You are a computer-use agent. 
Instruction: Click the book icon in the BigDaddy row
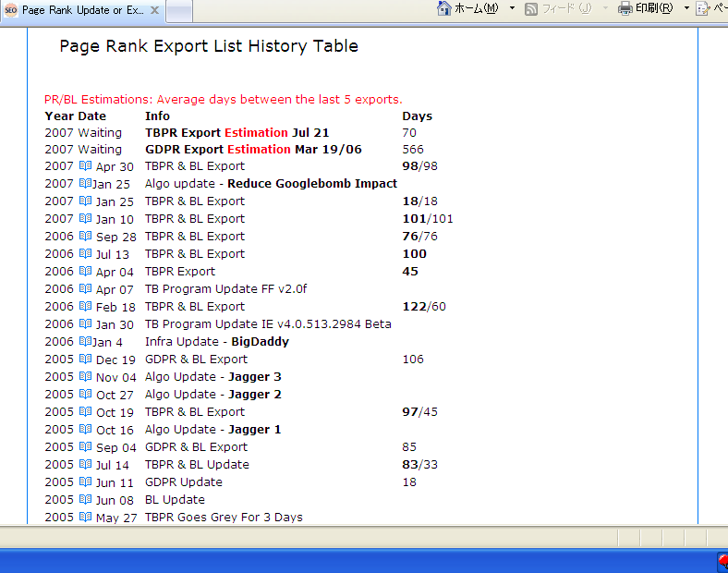(85, 342)
